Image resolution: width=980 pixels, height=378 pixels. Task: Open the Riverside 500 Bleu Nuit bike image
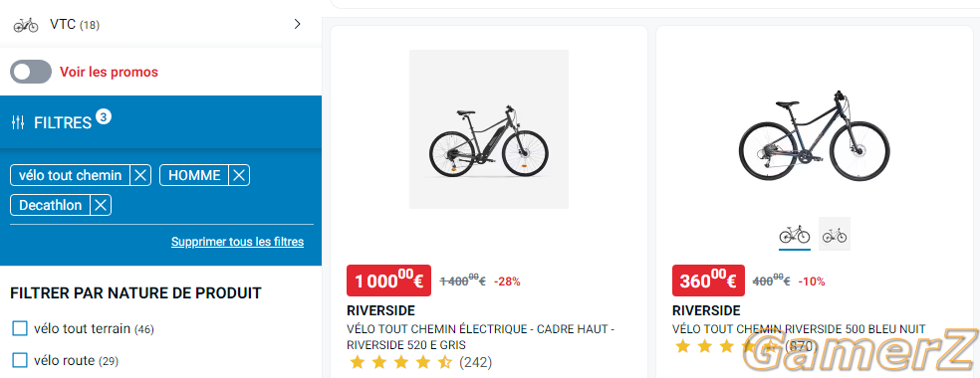coord(815,129)
